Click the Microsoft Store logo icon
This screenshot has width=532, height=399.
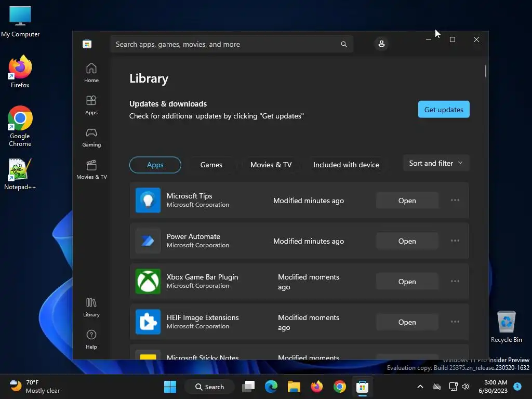tap(87, 44)
